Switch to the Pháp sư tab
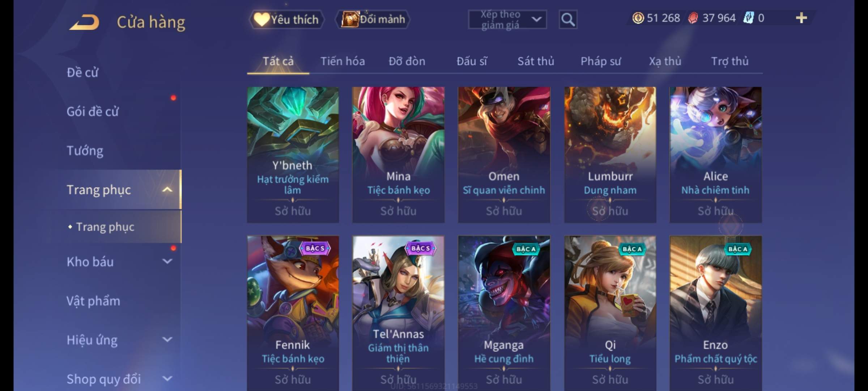Viewport: 868px width, 391px height. (601, 61)
